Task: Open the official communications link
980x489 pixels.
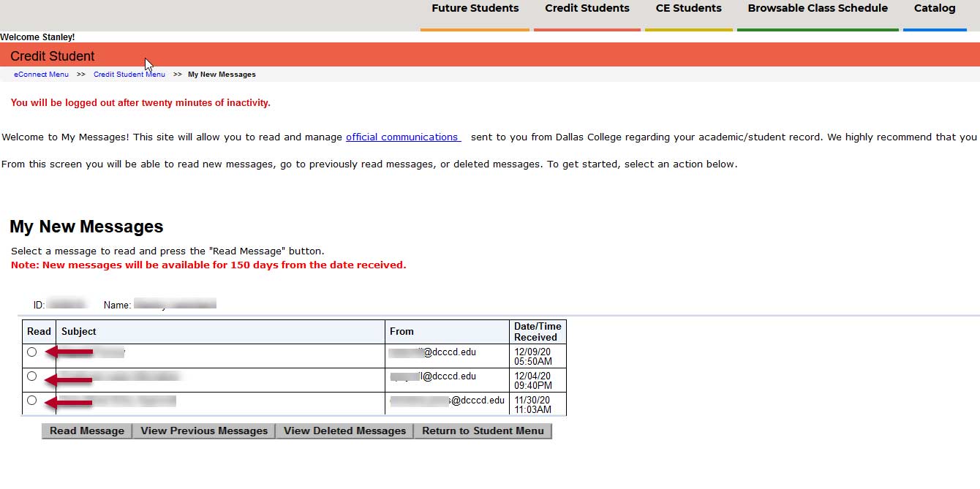Action: tap(402, 137)
